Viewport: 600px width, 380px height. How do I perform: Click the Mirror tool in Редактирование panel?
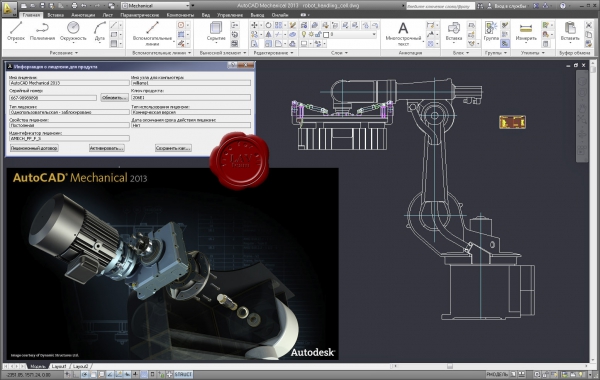pos(269,34)
